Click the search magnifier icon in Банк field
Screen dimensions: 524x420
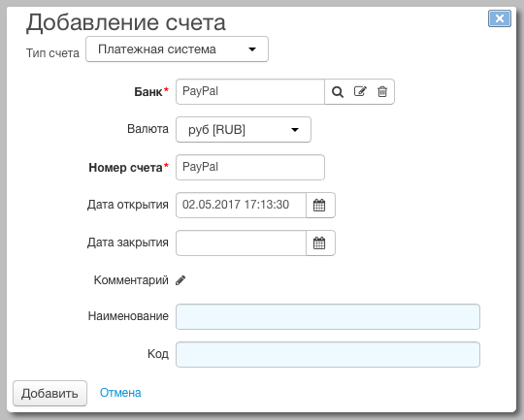tap(338, 92)
